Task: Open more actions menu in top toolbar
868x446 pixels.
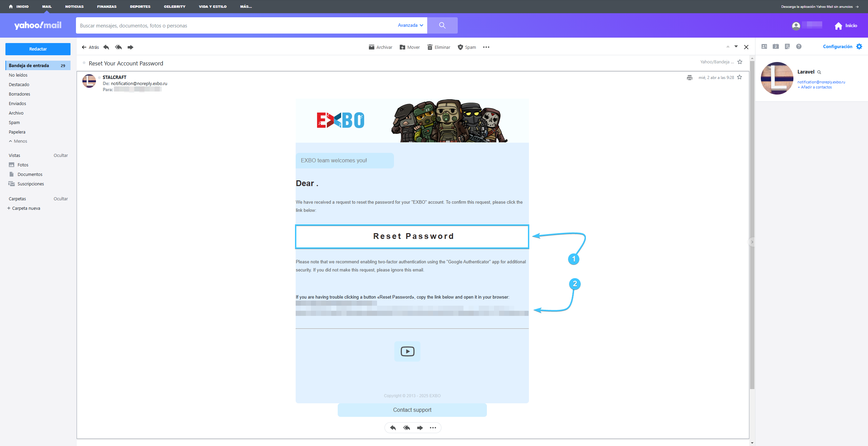Action: point(486,47)
